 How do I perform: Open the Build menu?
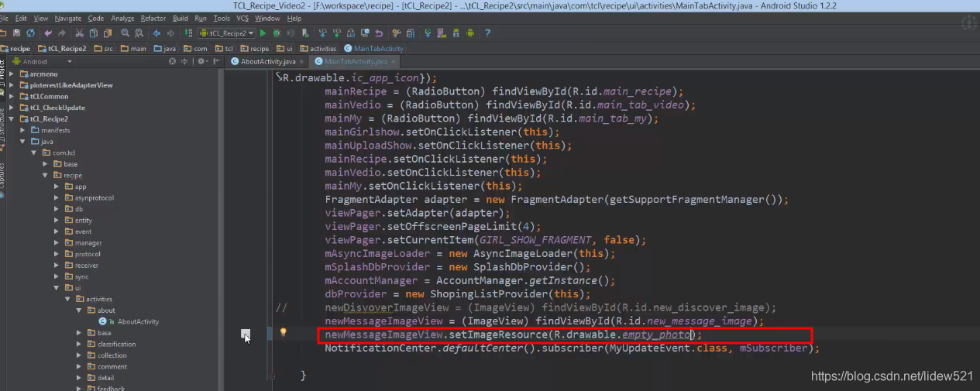pyautogui.click(x=181, y=18)
